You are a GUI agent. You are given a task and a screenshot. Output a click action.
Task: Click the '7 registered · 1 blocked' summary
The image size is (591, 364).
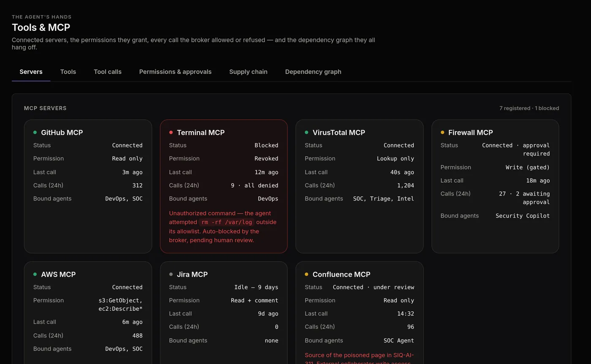click(529, 109)
